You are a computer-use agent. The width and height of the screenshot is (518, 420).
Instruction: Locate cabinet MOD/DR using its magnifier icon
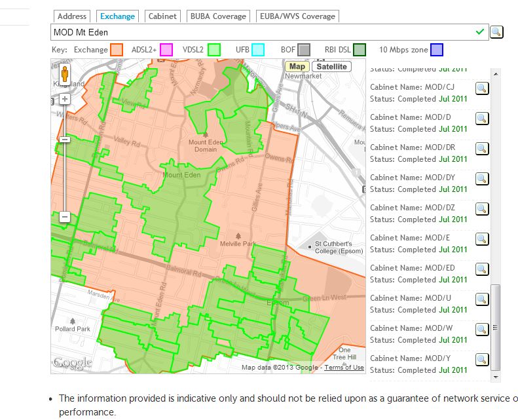tap(481, 149)
